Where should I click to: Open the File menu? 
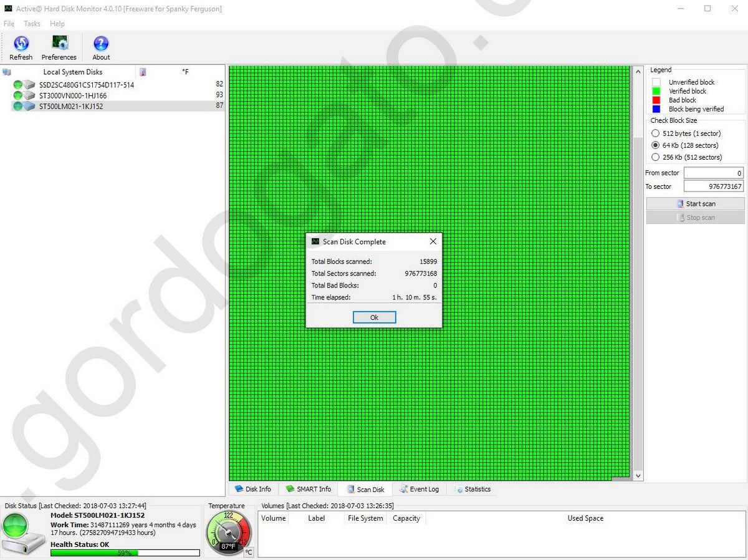[9, 24]
